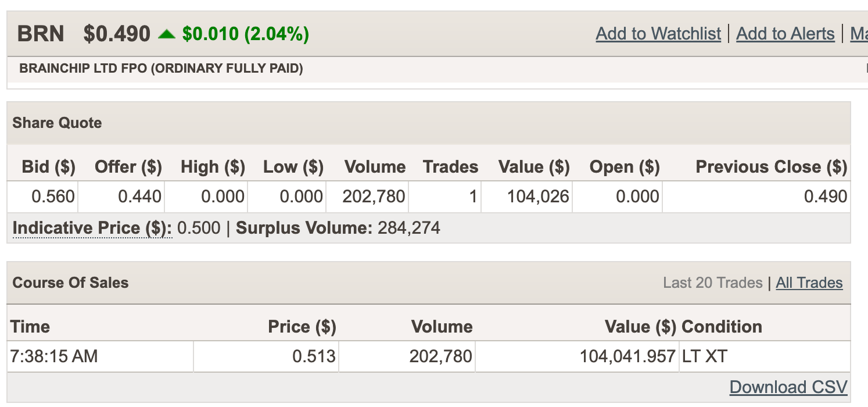
Task: Click the green up arrow price indicator
Action: (x=167, y=34)
